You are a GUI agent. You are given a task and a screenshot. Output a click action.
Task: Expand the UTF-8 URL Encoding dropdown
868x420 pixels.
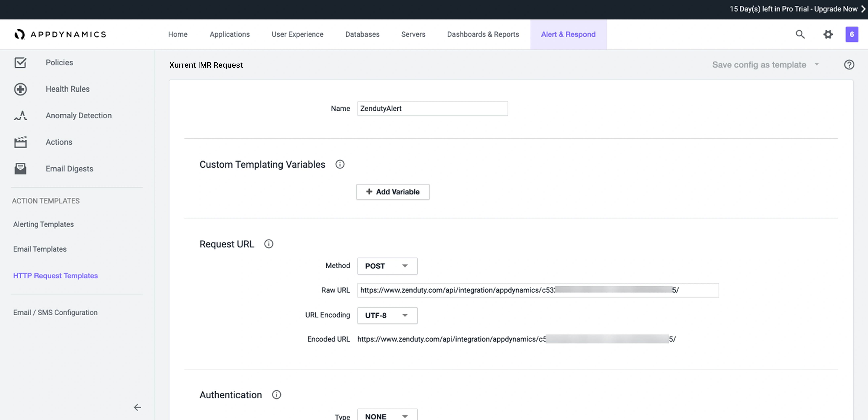tap(387, 315)
